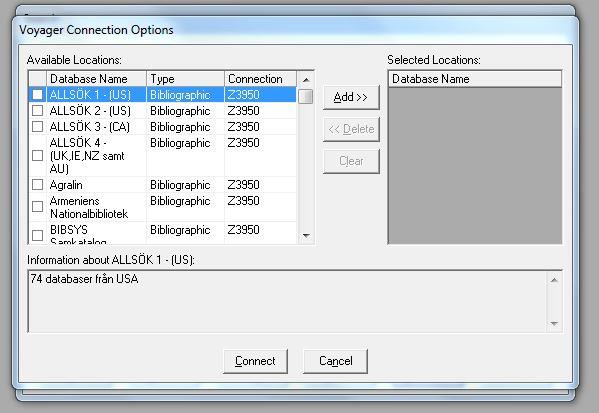Click the locations list scroll-down arrow

306,235
